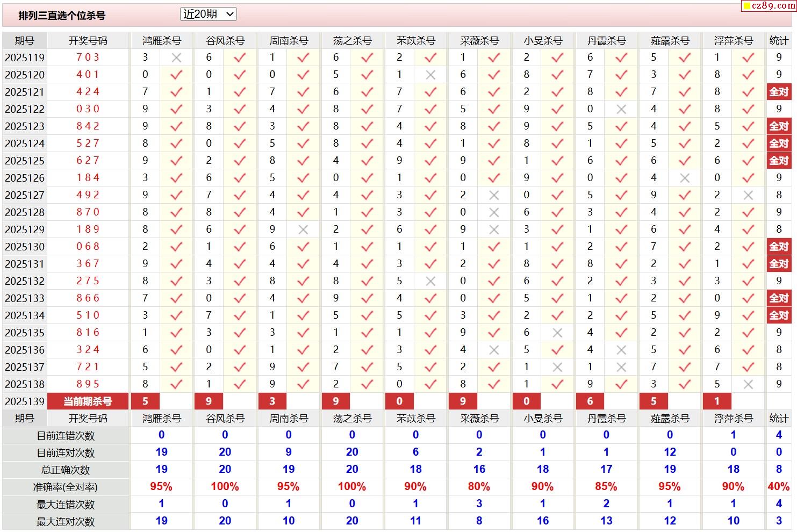Click current kill number 1 under 浮萍杀号

tap(716, 401)
